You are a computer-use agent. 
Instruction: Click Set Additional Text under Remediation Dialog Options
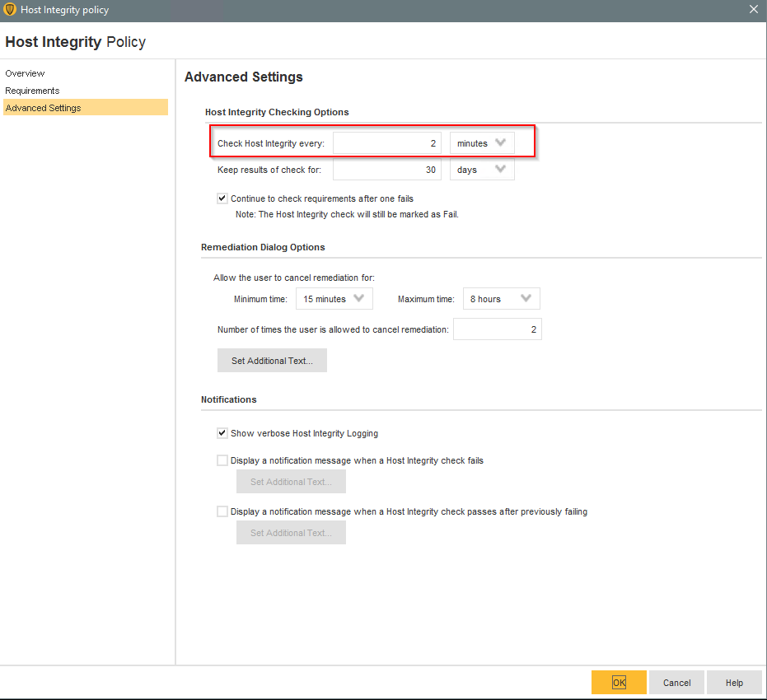[272, 361]
